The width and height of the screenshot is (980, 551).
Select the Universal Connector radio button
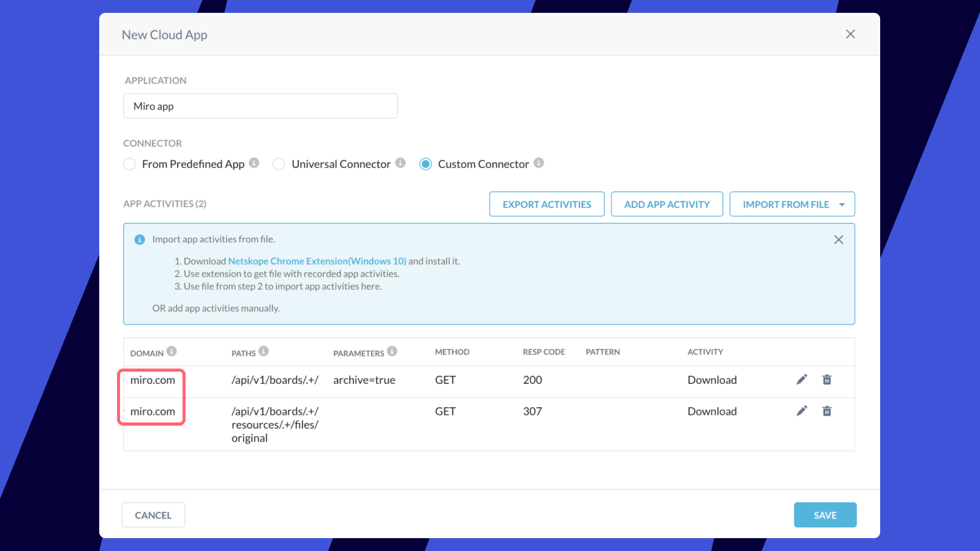(279, 164)
